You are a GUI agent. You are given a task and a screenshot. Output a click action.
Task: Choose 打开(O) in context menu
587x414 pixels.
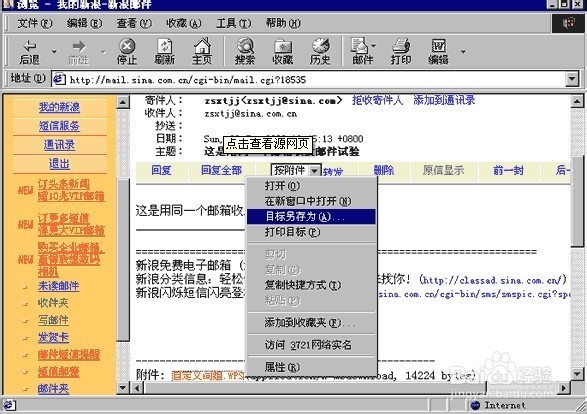tap(311, 186)
